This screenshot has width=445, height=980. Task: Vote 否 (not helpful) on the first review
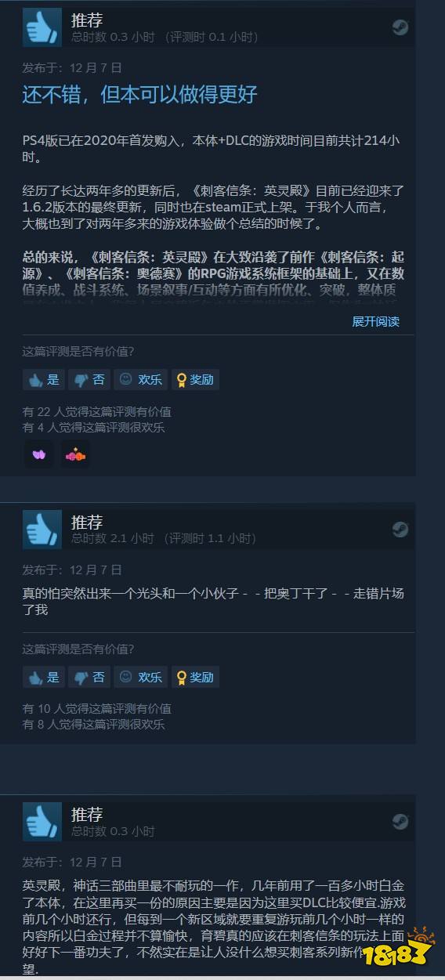coord(89,380)
